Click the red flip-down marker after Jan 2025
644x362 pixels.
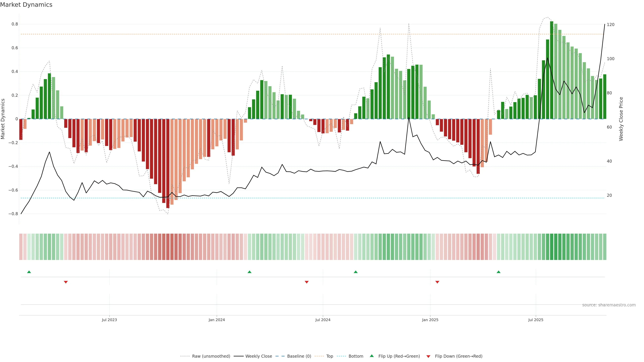point(437,282)
